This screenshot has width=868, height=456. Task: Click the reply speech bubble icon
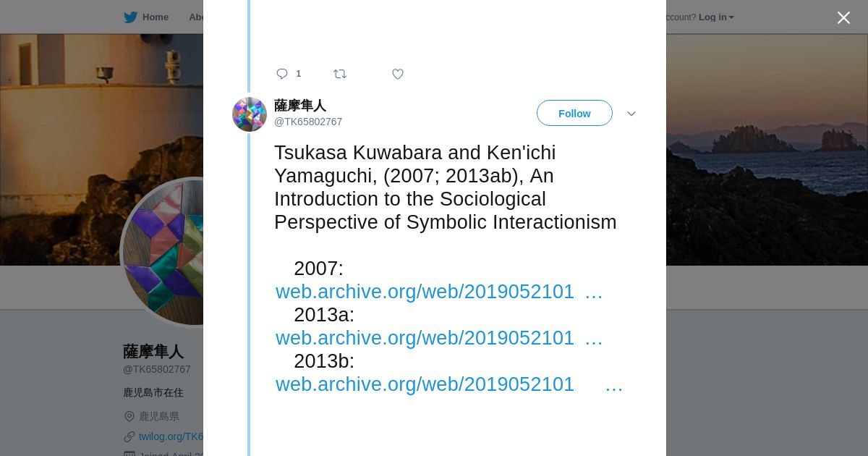282,74
